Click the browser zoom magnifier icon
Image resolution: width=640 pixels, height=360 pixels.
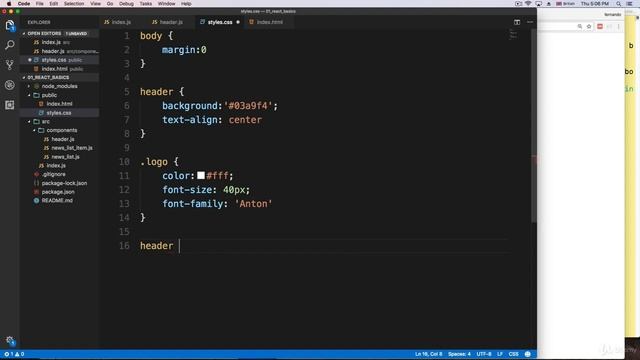pos(580,27)
